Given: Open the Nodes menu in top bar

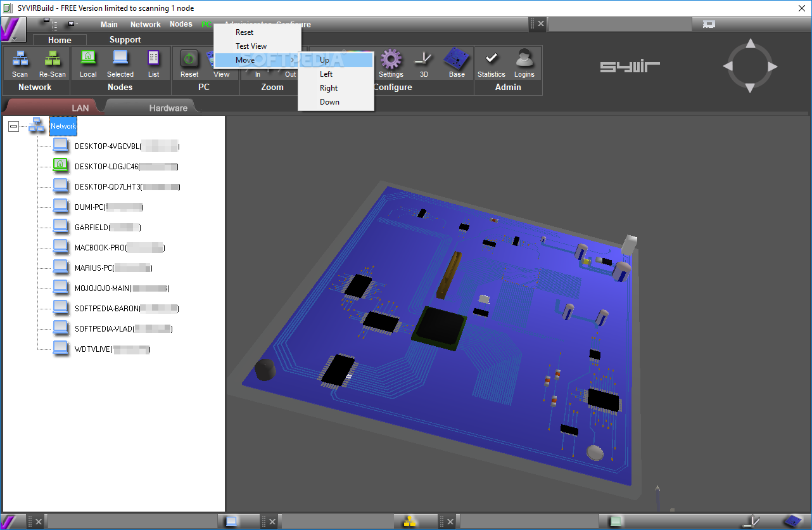Looking at the screenshot, I should coord(181,24).
